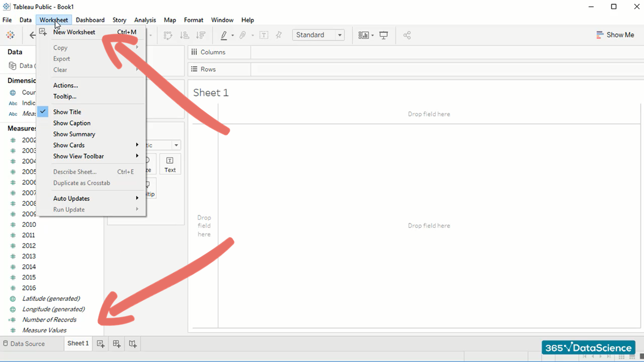Select the Number of Records measure
The width and height of the screenshot is (644, 362).
[49, 320]
